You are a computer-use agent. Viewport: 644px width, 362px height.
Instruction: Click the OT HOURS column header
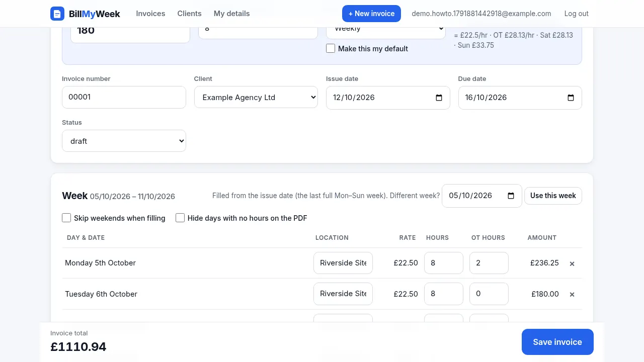(488, 238)
